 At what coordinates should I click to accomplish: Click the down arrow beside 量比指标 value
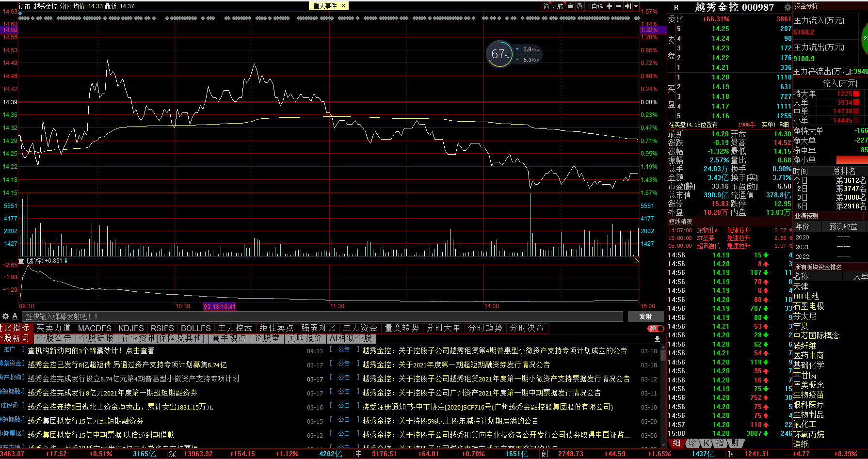[x=66, y=261]
